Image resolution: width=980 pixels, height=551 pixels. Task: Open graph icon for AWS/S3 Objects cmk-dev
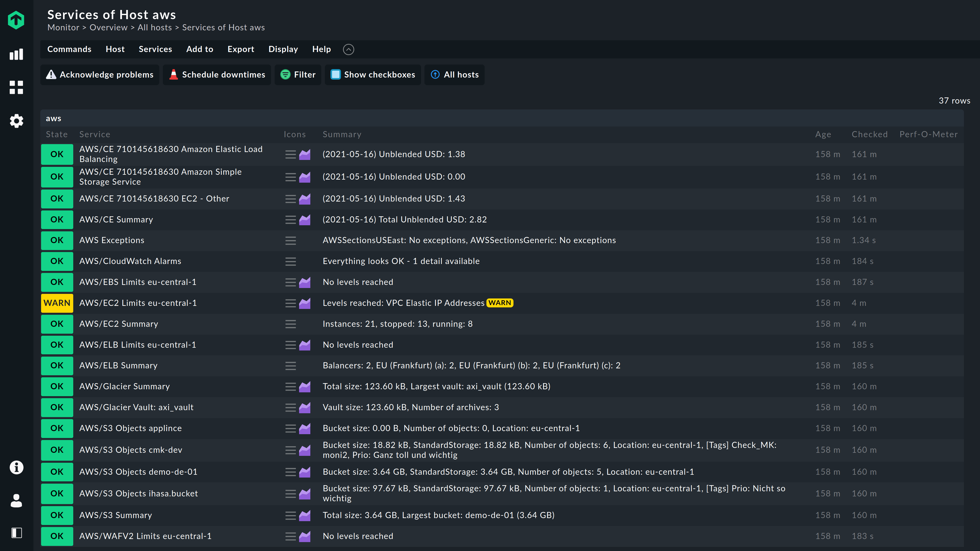click(x=305, y=450)
